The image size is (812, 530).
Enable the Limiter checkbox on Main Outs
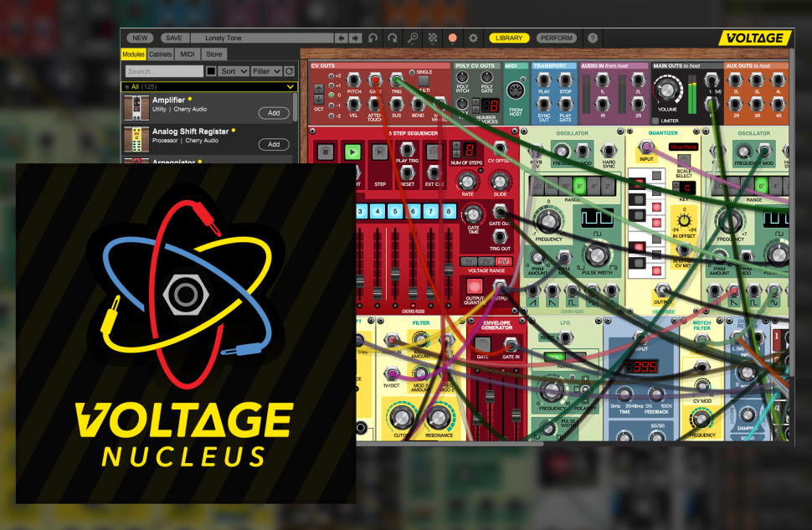(656, 120)
